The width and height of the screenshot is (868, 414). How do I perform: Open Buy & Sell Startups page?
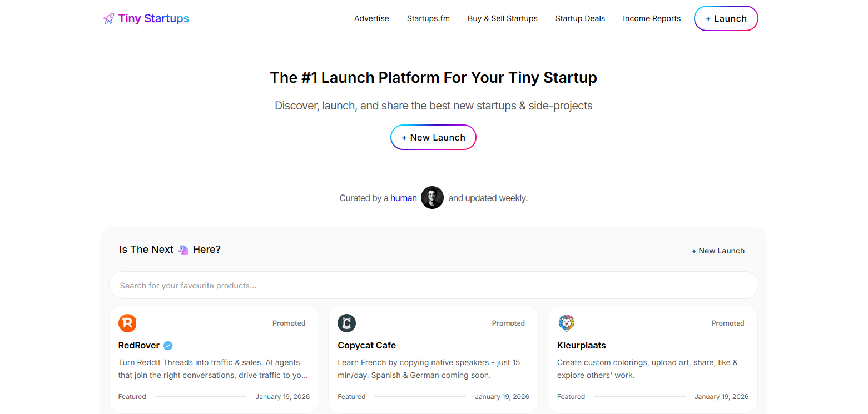[503, 18]
